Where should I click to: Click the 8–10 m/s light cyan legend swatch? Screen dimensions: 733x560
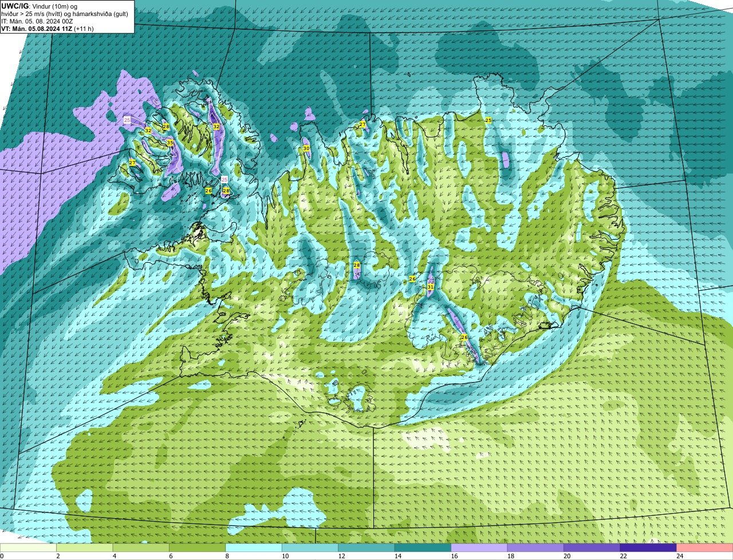[x=254, y=547]
